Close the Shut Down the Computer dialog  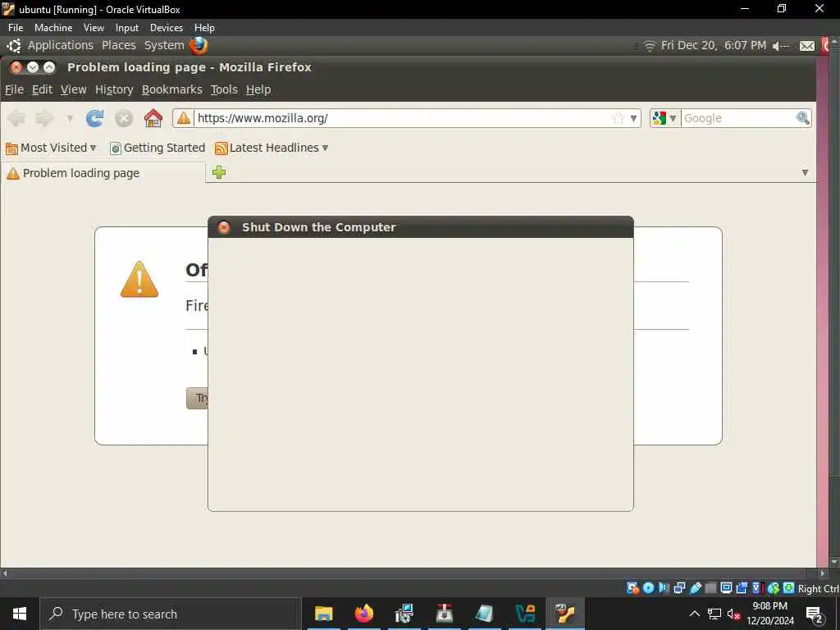(224, 227)
